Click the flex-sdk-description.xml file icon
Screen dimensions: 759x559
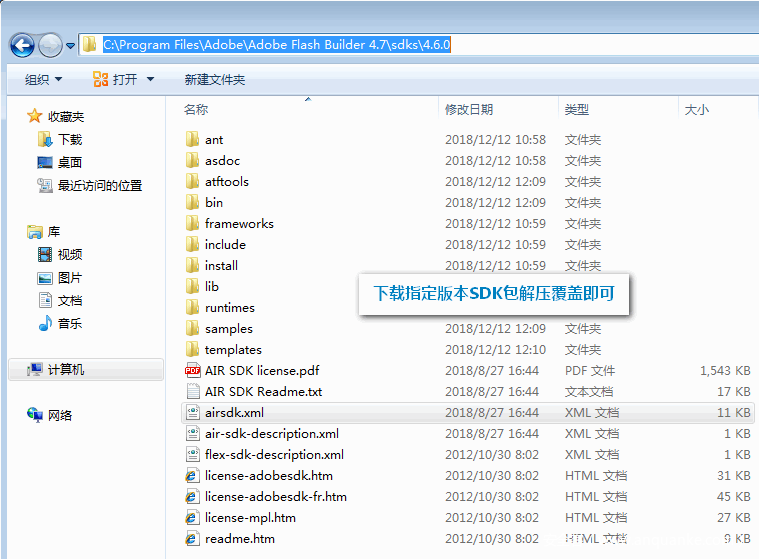(193, 454)
